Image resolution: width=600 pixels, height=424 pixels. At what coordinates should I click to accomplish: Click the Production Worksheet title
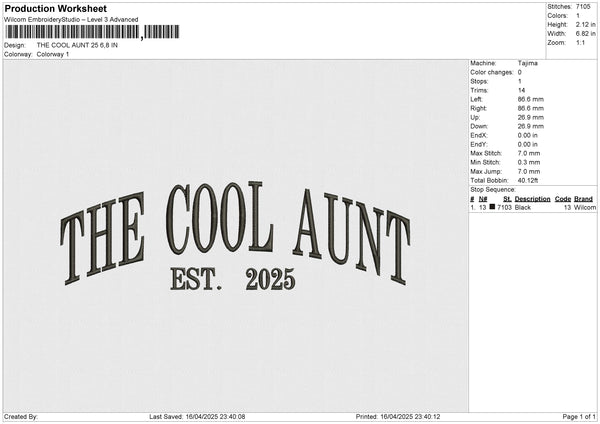click(x=55, y=8)
